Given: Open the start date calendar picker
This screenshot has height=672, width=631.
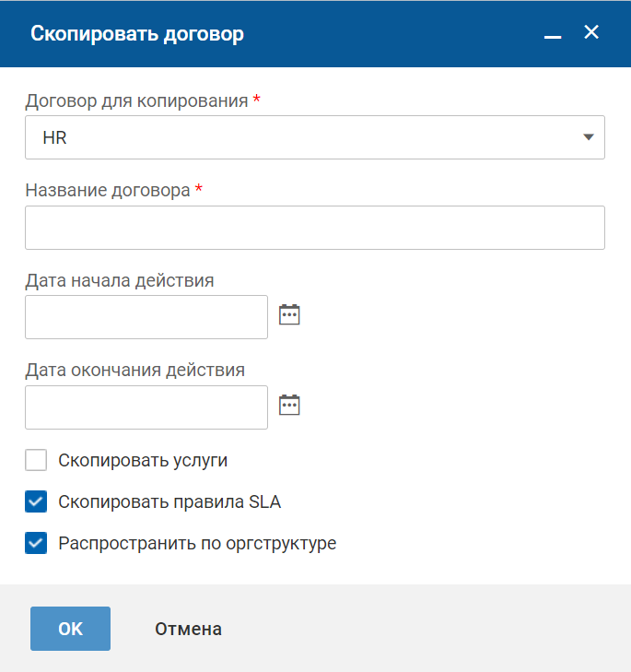Looking at the screenshot, I should tap(290, 315).
